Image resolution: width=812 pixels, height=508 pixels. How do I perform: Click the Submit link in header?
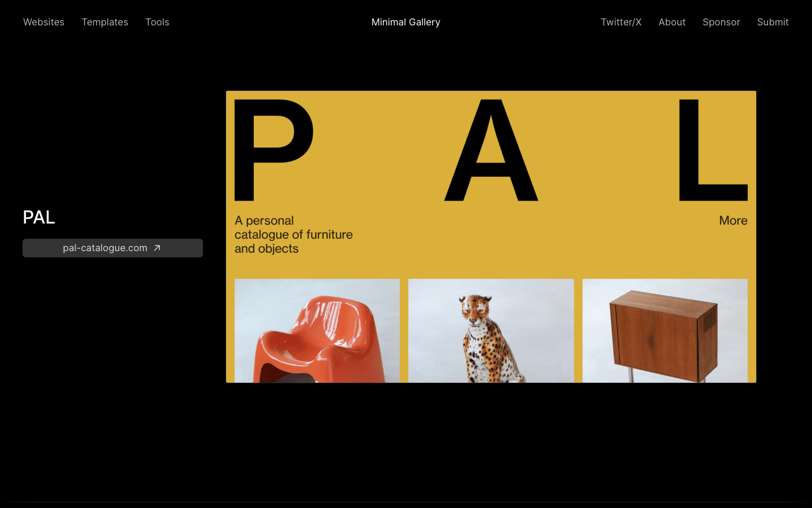[773, 22]
